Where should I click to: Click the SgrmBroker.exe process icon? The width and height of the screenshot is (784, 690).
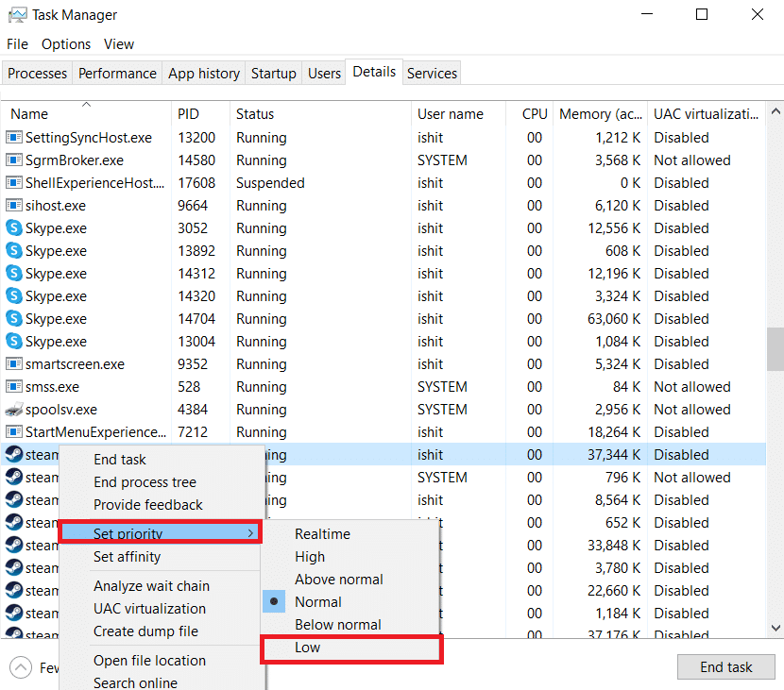tap(14, 160)
